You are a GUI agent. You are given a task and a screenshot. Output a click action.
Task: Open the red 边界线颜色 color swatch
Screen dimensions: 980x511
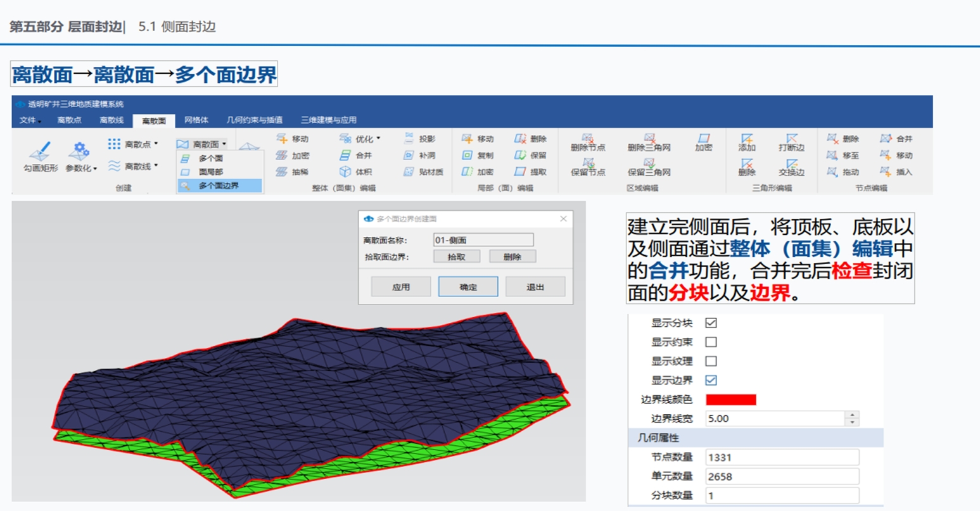[x=730, y=400]
